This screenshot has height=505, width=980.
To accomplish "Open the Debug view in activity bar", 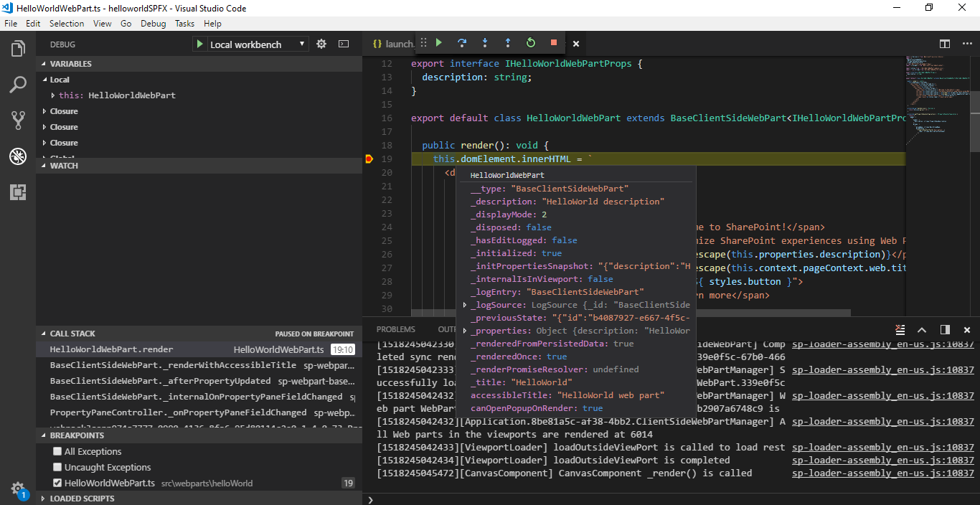I will pos(18,156).
